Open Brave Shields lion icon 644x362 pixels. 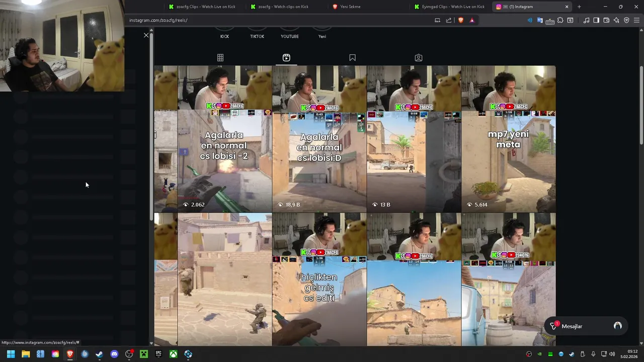460,20
